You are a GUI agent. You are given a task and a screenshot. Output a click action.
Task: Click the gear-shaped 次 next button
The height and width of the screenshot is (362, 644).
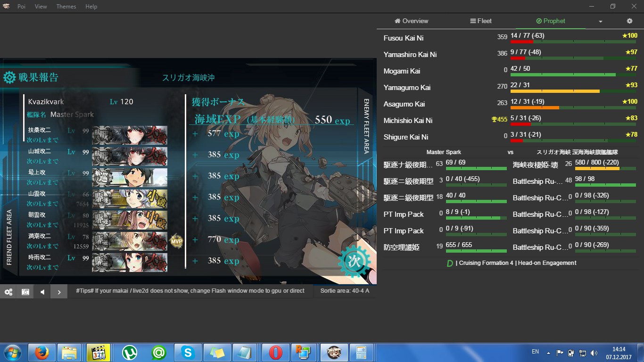(x=354, y=260)
